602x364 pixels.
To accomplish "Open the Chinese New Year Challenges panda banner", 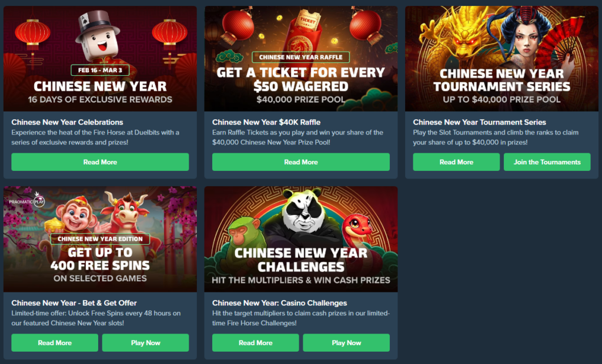I will click(301, 240).
